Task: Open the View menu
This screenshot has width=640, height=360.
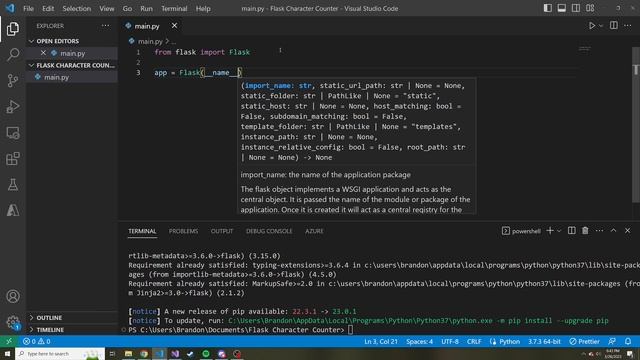Action: (107, 9)
